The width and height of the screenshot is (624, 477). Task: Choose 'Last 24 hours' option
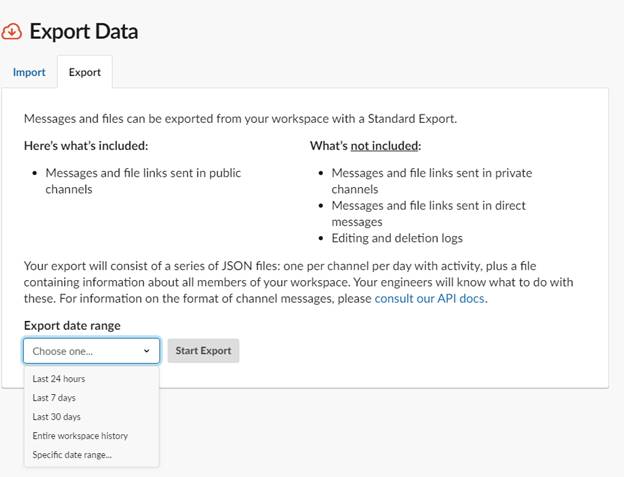tap(59, 379)
